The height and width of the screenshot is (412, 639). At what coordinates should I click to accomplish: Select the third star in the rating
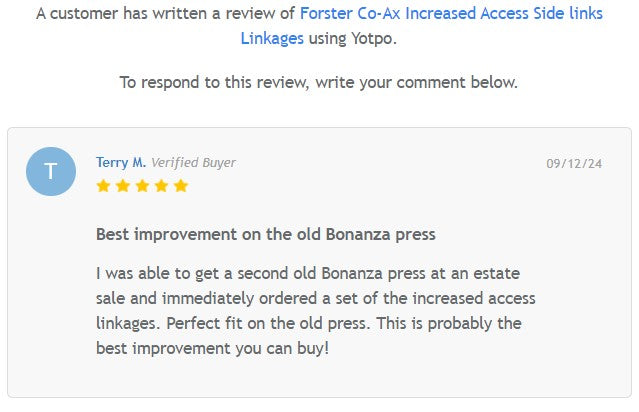(x=142, y=186)
